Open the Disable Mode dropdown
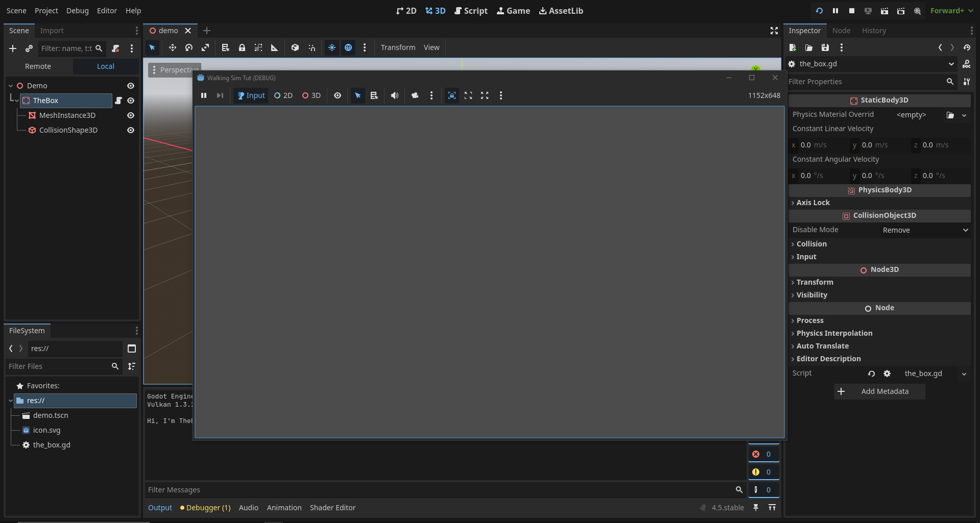The width and height of the screenshot is (980, 523). pos(925,230)
